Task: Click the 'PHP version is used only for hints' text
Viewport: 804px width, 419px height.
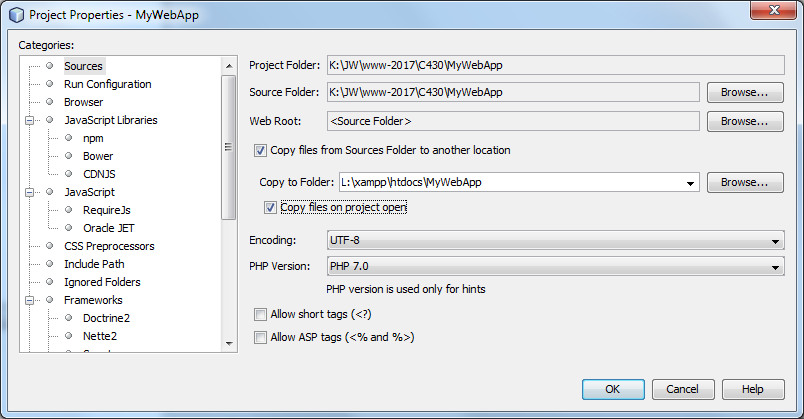Action: click(x=406, y=289)
